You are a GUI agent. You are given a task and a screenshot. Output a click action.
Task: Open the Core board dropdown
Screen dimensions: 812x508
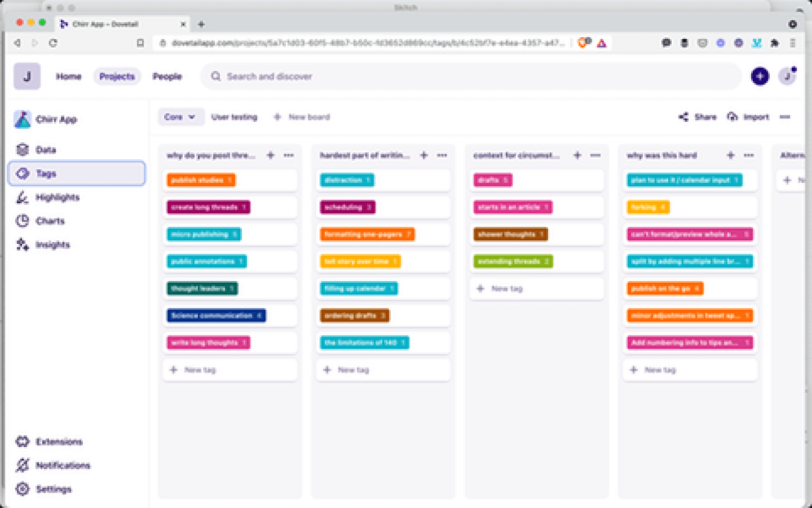[x=180, y=117]
